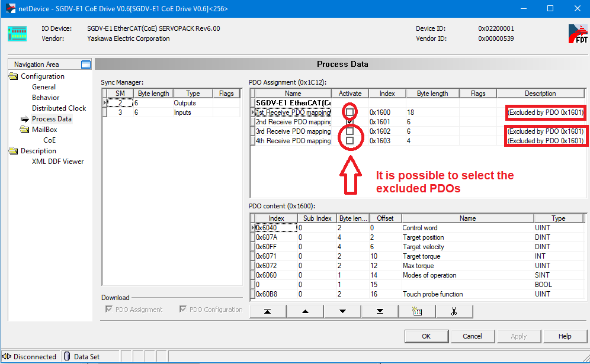The image size is (590, 364).
Task: Select the 0x6072 Max torque entry
Action: pyautogui.click(x=418, y=266)
